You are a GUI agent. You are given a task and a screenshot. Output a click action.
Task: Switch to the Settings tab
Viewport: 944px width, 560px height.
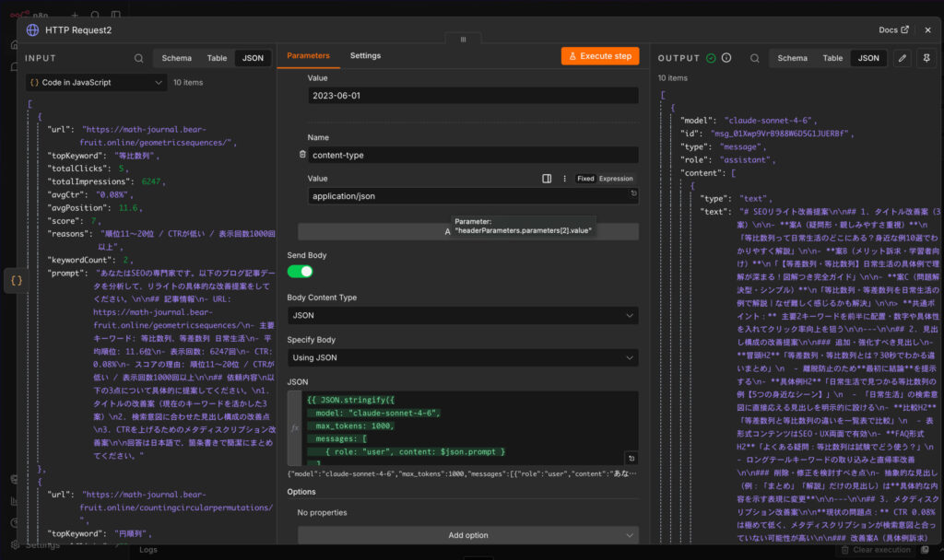pyautogui.click(x=365, y=55)
